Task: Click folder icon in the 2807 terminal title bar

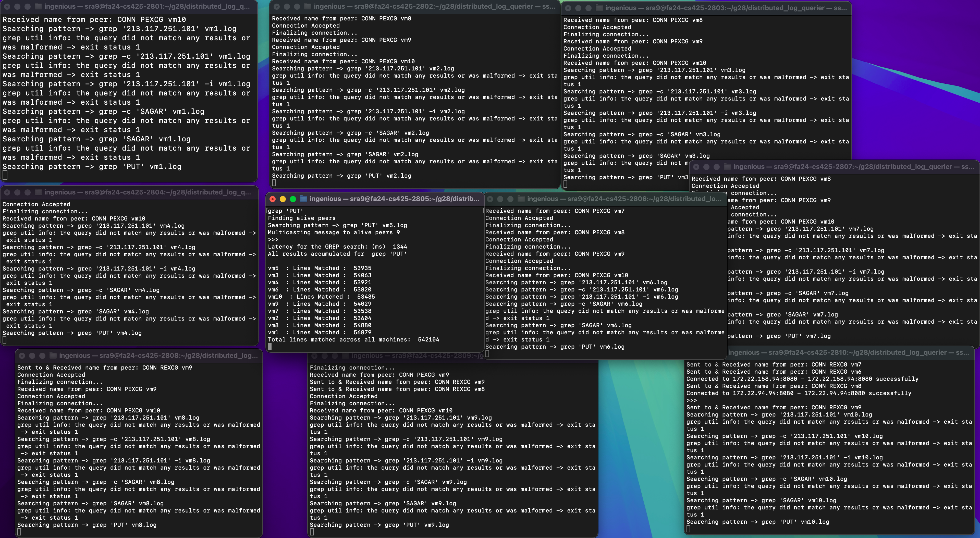Action: [x=727, y=167]
